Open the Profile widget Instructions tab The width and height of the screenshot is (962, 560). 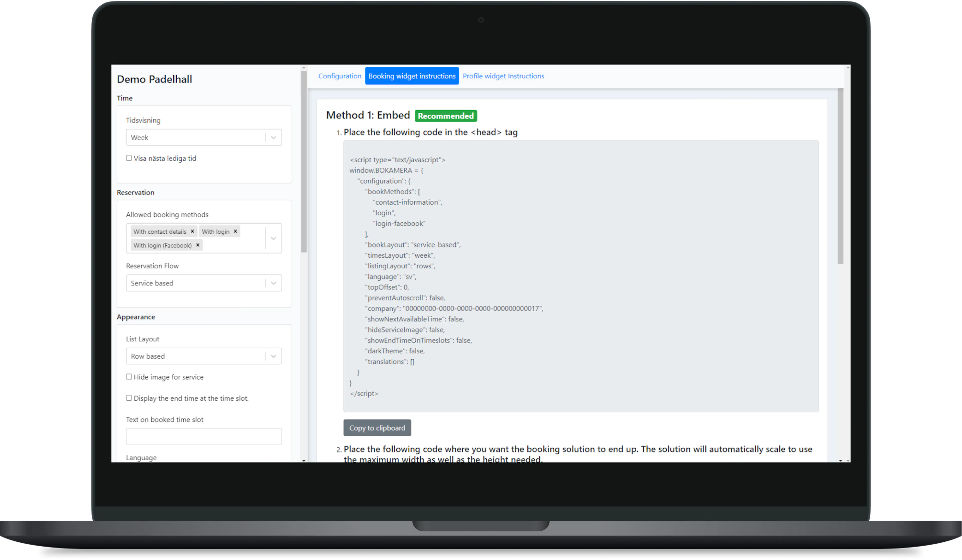tap(503, 76)
